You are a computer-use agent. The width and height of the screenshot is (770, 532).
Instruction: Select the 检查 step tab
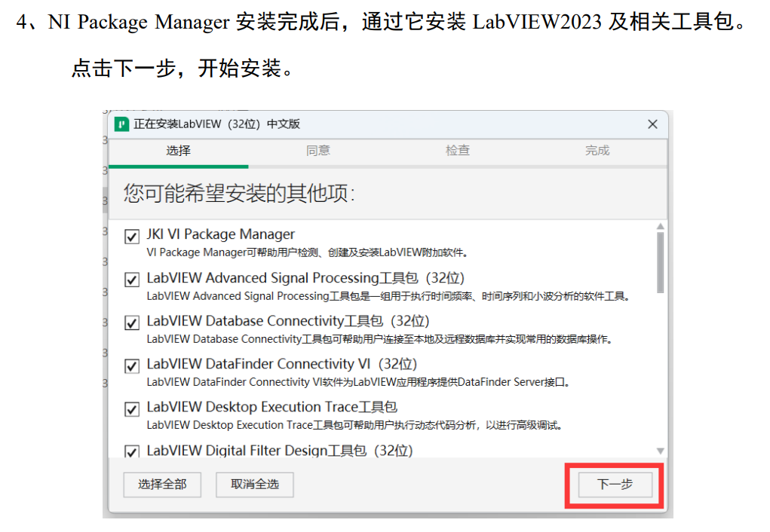[x=458, y=151]
